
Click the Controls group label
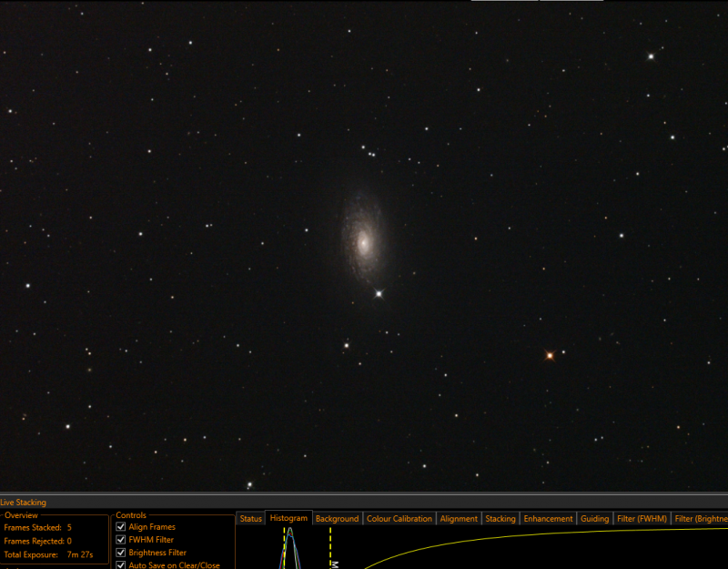click(131, 515)
